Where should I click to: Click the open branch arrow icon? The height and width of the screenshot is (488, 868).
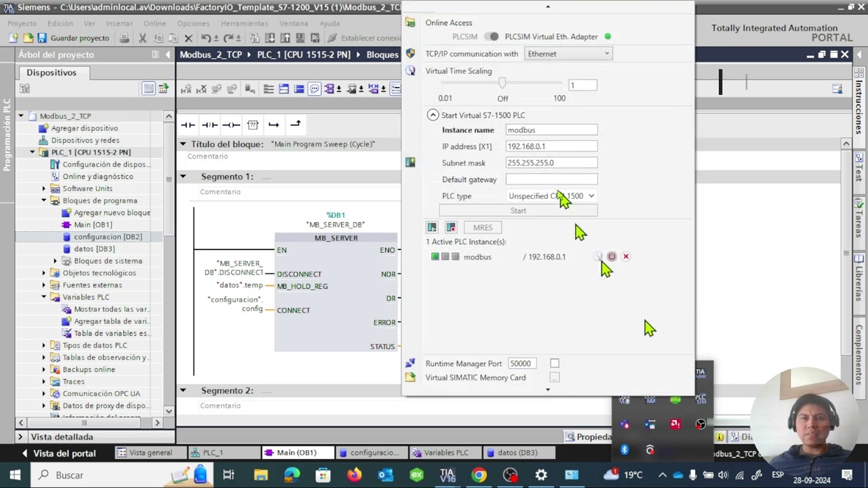pyautogui.click(x=273, y=125)
